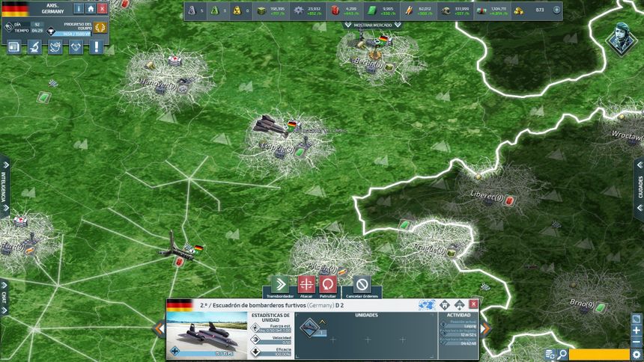Click the world map icon in unit panel
The width and height of the screenshot is (644, 362).
point(427,305)
